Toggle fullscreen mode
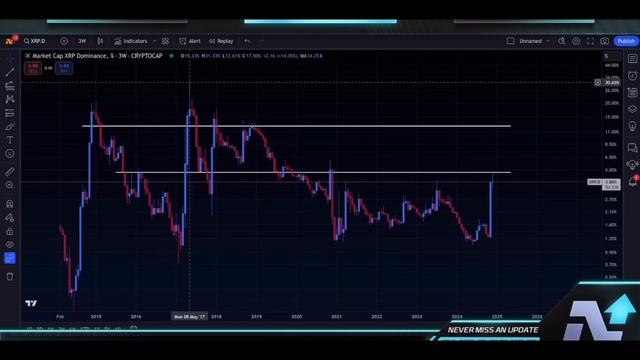This screenshot has height=360, width=640. coord(590,41)
